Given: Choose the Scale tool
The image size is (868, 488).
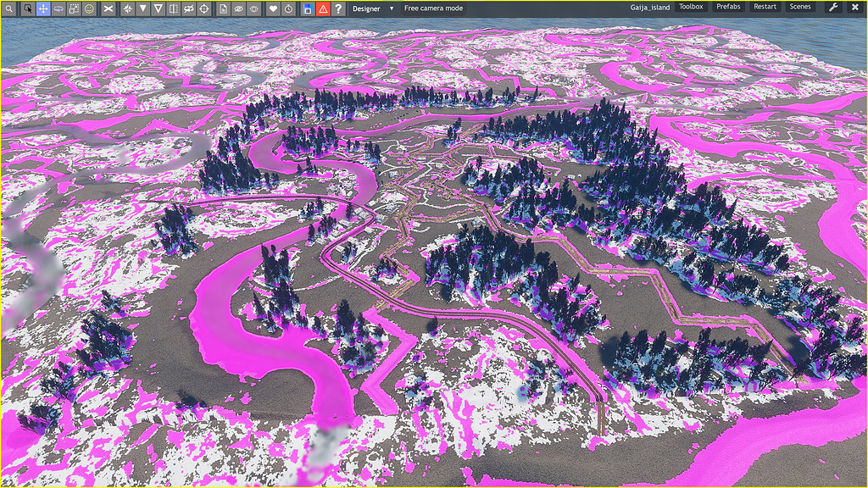Looking at the screenshot, I should [x=74, y=8].
